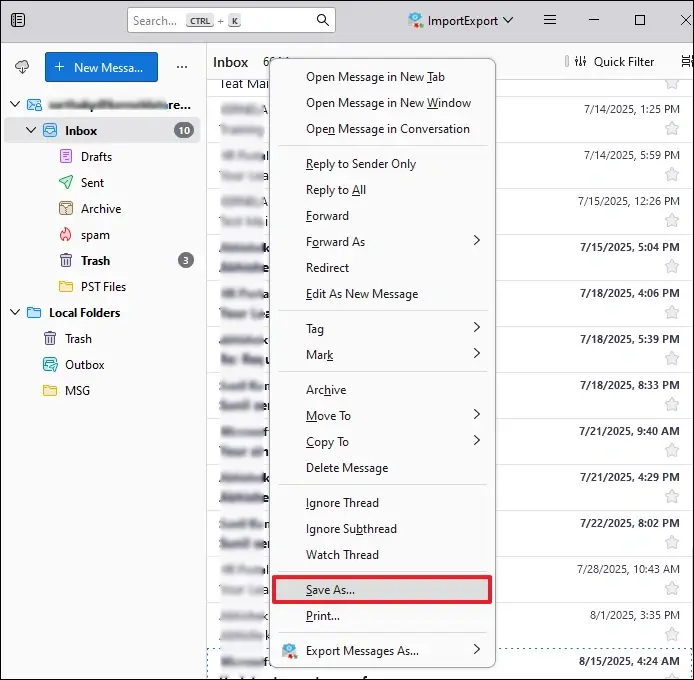Collapse the mail account tree
The width and height of the screenshot is (694, 680).
point(15,104)
